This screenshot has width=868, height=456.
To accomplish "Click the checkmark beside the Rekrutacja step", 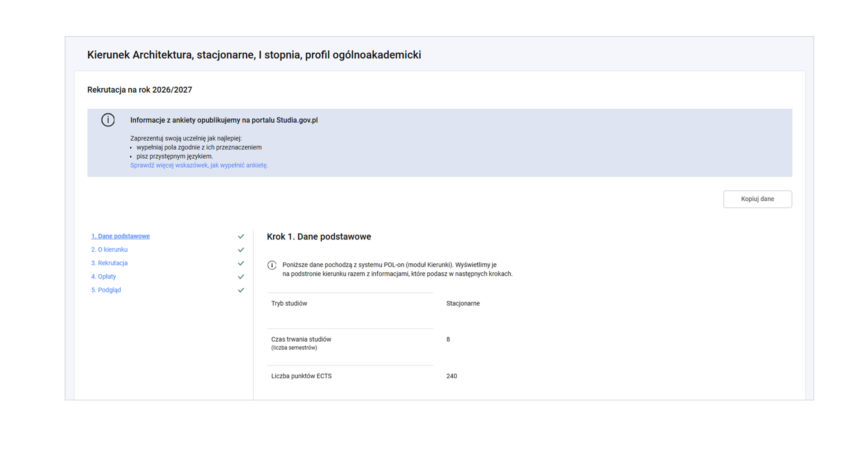I will point(241,263).
